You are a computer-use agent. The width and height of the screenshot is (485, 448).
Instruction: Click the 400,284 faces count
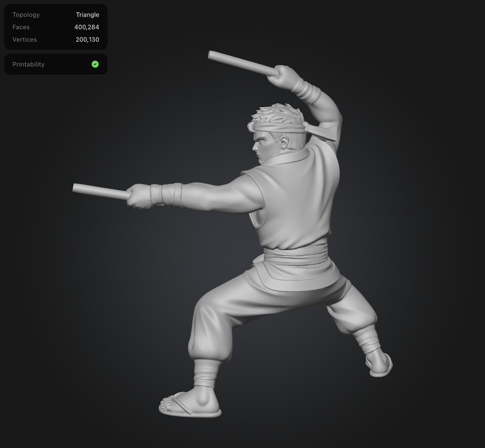click(x=86, y=27)
